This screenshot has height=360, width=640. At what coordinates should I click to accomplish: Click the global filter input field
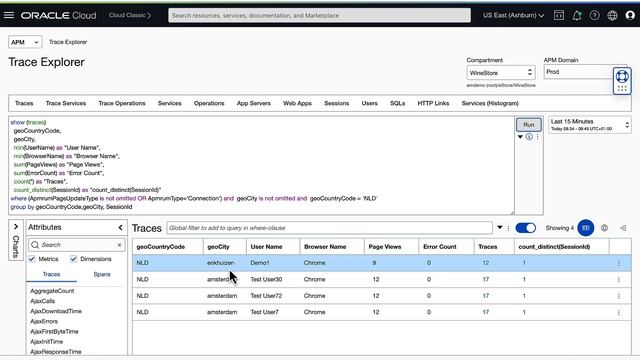(329, 228)
